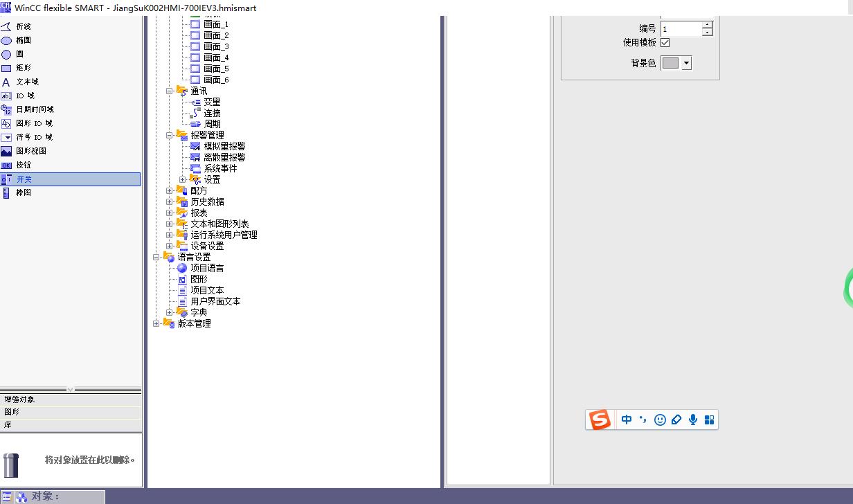Pick the 图形视图 graphic view tool

[30, 151]
